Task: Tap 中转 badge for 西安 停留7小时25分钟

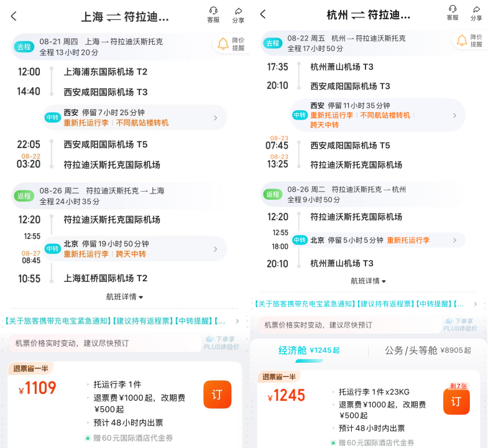Action: pyautogui.click(x=52, y=118)
